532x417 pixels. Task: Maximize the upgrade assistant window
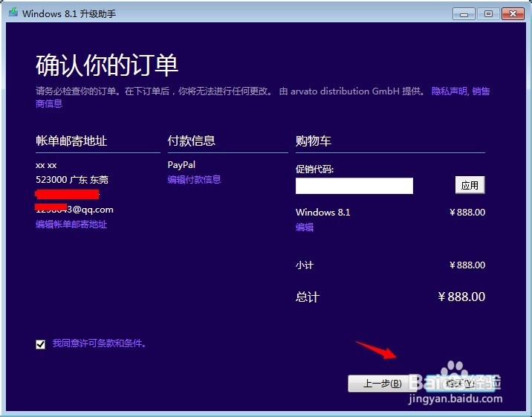point(488,14)
